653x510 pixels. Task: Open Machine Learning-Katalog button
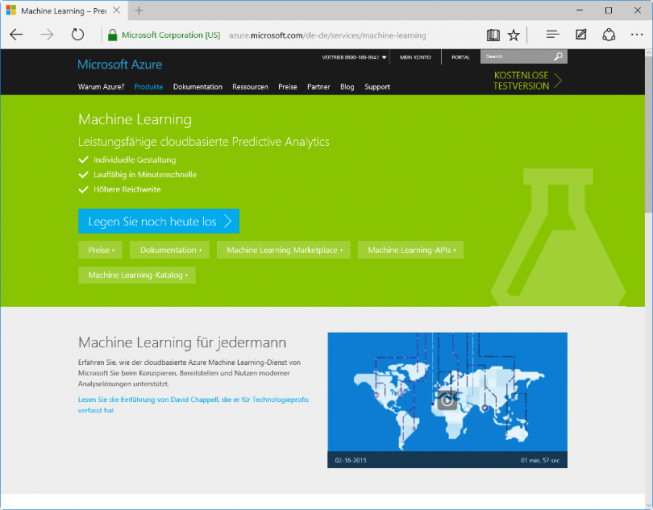(137, 275)
